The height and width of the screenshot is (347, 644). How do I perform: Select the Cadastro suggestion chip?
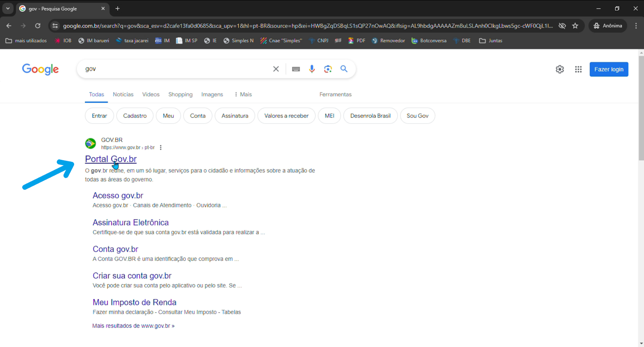135,116
